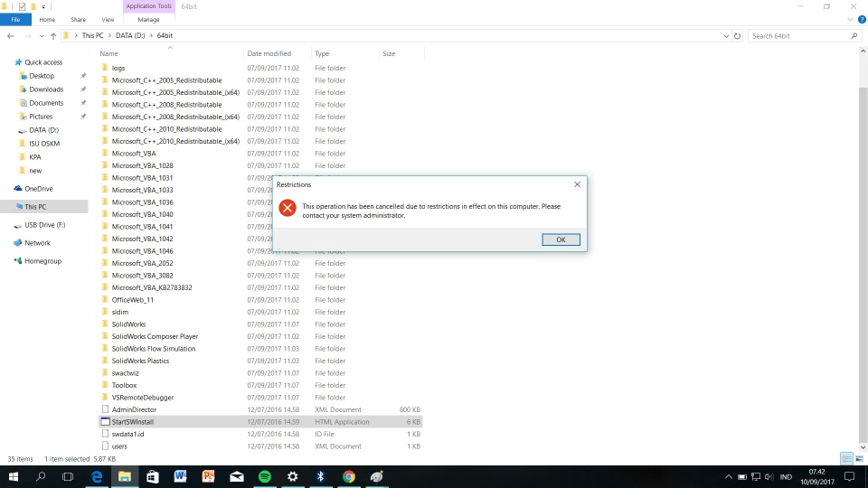
Task: Launch Microsoft Edge from taskbar
Action: 97,476
